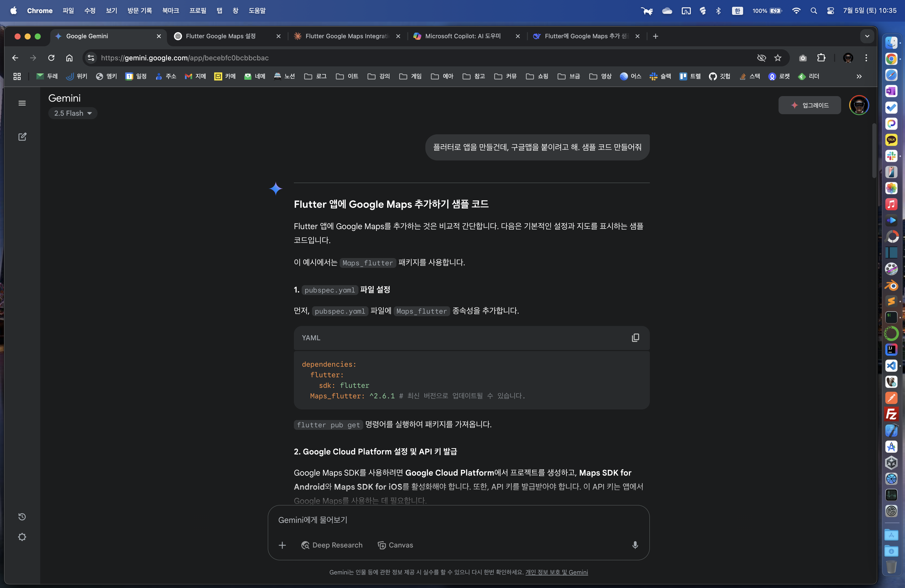Viewport: 905px width, 588px height.
Task: Toggle the crossed-eye tracking protection icon
Action: pyautogui.click(x=761, y=58)
